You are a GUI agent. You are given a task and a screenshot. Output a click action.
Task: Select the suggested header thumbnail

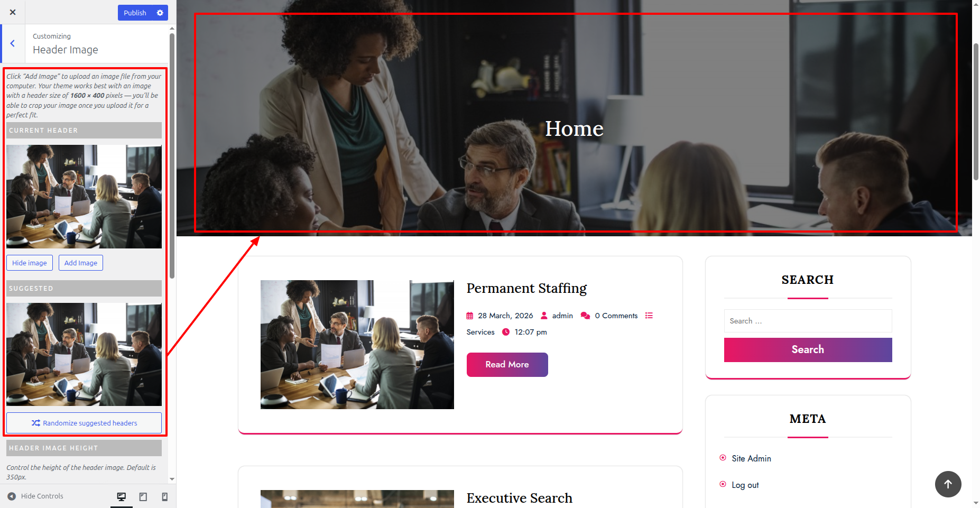click(x=84, y=355)
